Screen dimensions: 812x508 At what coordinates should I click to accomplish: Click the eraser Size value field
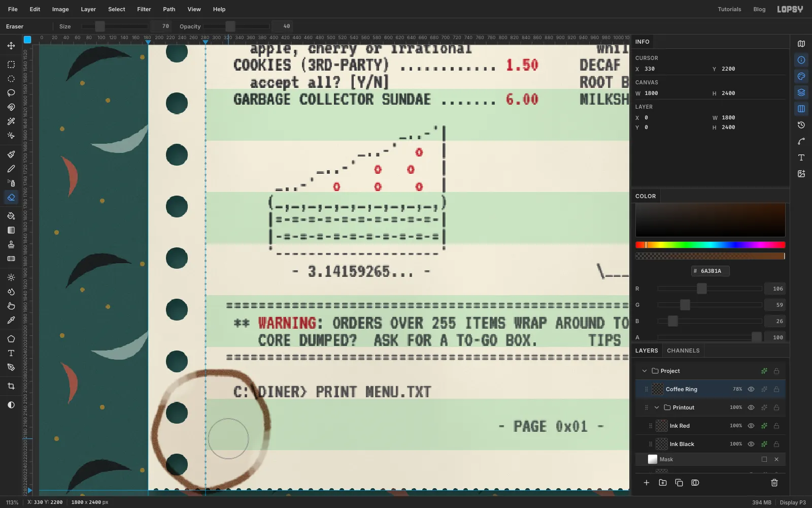(x=162, y=26)
